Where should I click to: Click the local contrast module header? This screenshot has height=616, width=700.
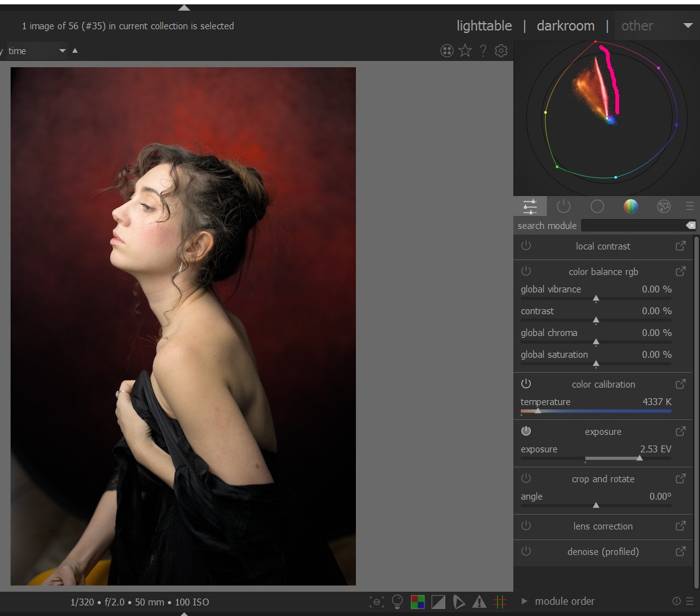click(603, 246)
